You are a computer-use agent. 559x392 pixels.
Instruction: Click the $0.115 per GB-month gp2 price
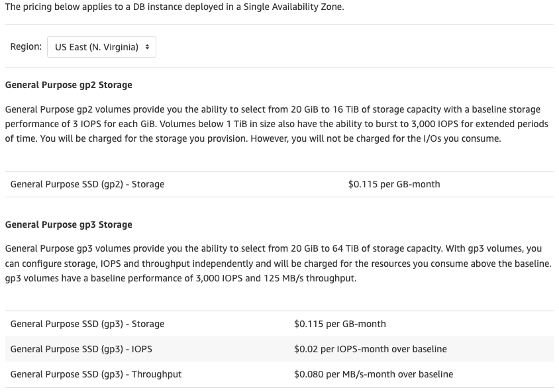click(x=394, y=184)
